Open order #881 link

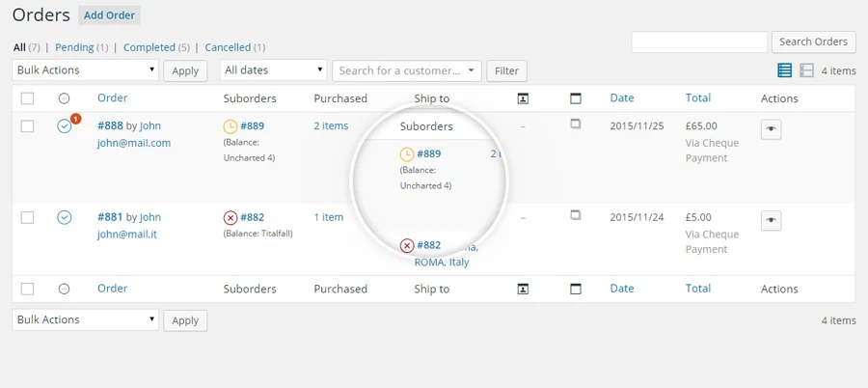(110, 217)
